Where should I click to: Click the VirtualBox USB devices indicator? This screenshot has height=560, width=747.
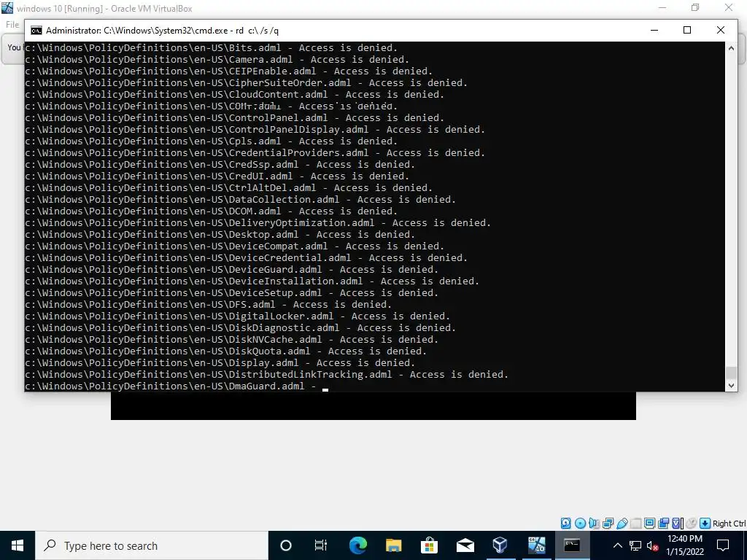[x=622, y=524]
